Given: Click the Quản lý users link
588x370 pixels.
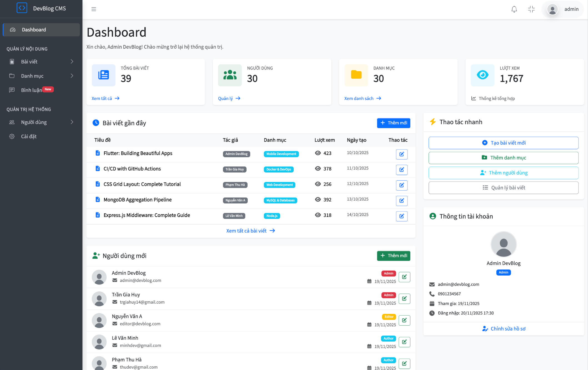Looking at the screenshot, I should pos(229,98).
